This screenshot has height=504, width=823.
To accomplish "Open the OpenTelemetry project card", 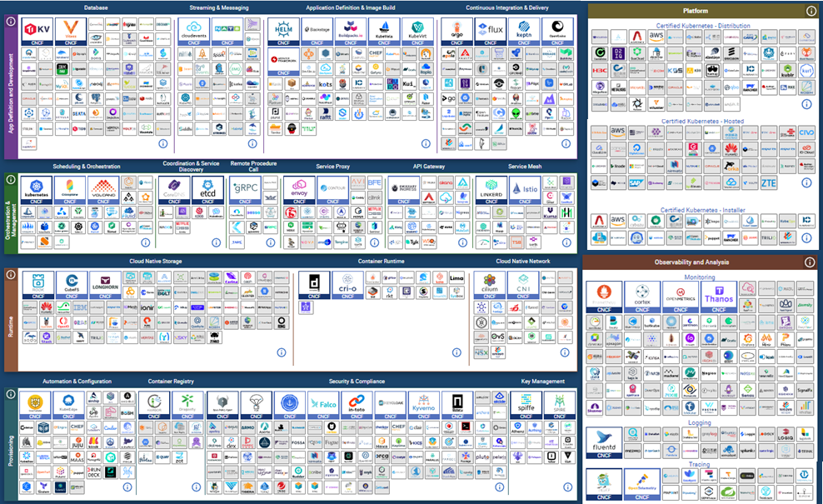I will tap(642, 485).
